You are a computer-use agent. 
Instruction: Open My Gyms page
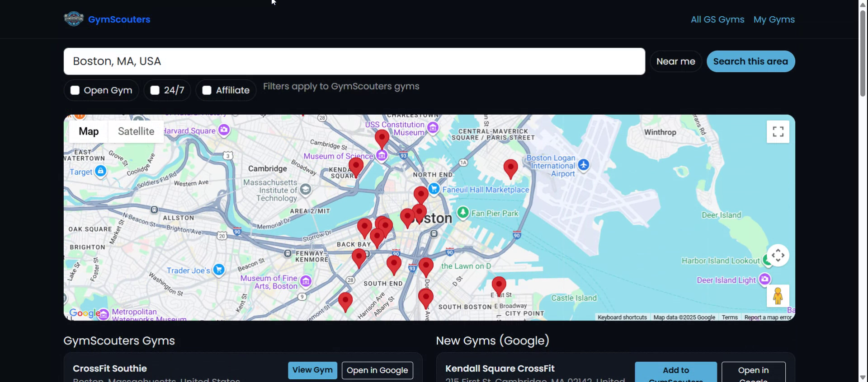point(774,19)
